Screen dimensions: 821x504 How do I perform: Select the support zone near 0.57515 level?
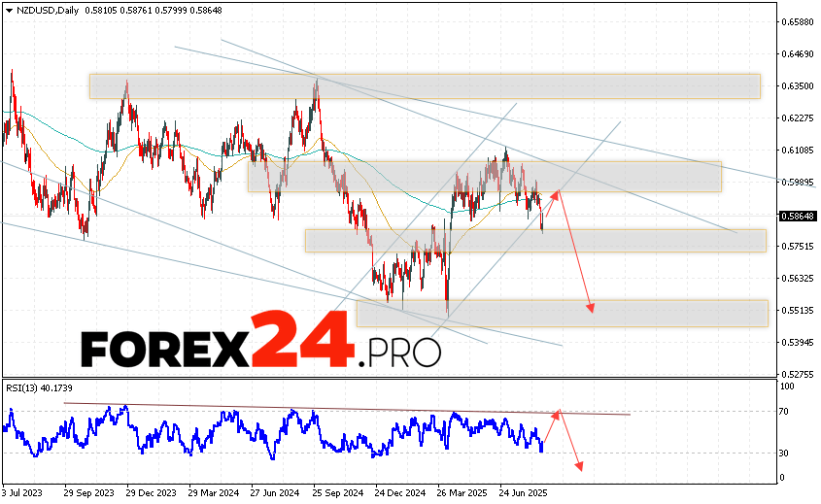pyautogui.click(x=534, y=240)
